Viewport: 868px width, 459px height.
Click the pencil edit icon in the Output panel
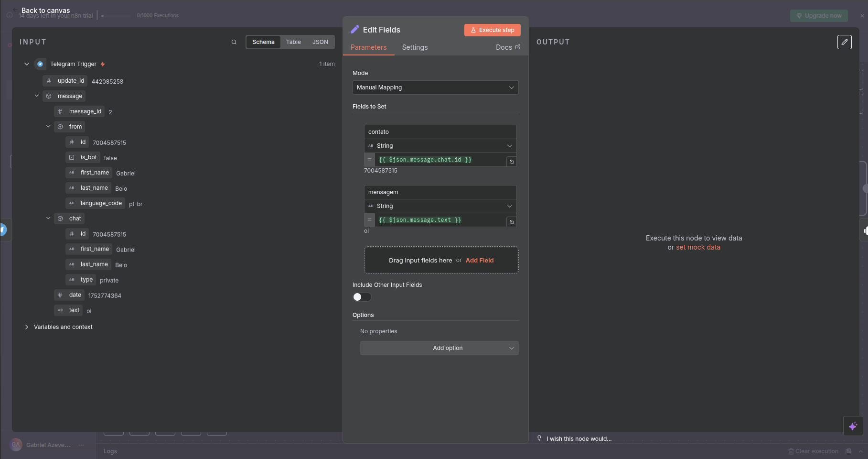[x=844, y=42]
